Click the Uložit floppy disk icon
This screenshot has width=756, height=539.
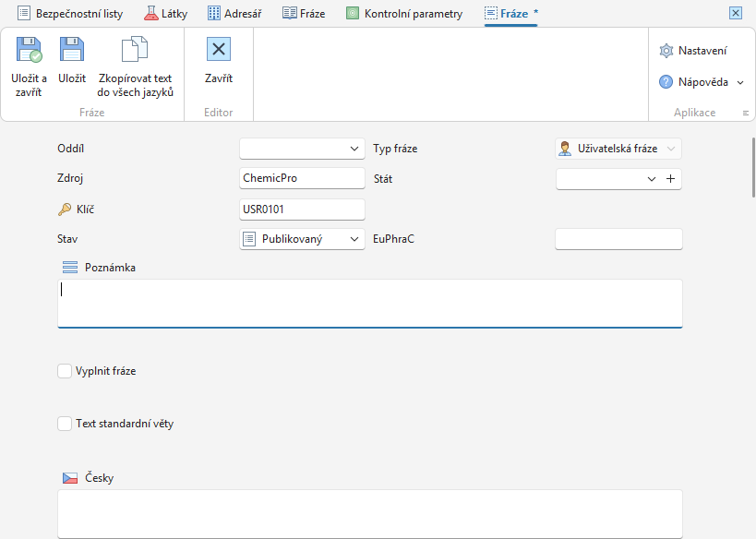pyautogui.click(x=72, y=49)
